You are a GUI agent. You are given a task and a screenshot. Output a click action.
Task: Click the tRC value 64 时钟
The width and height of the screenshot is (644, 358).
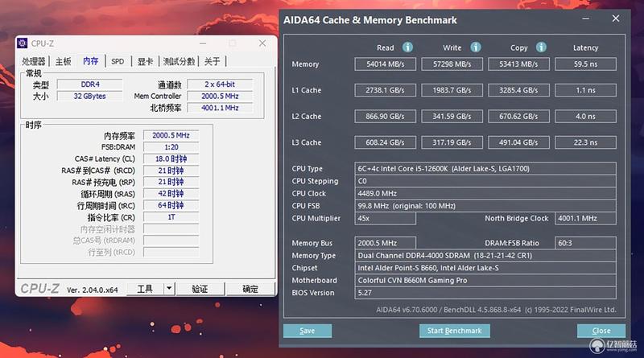coord(171,205)
